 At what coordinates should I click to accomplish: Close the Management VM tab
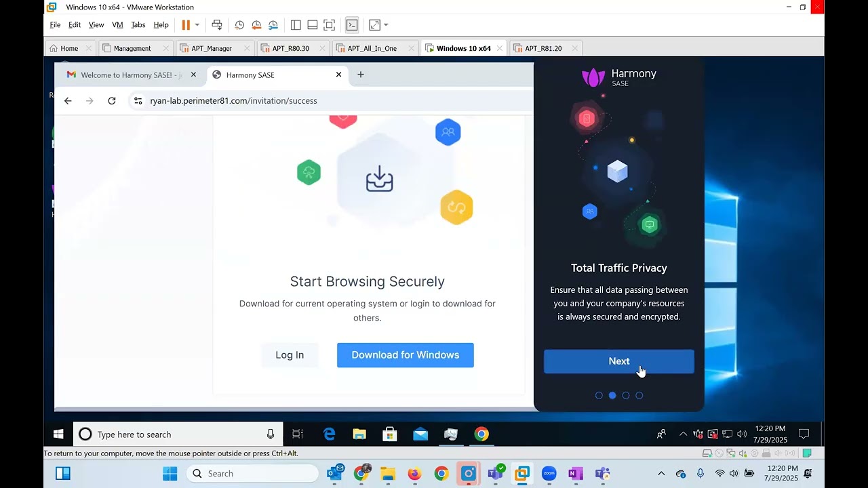tap(166, 48)
